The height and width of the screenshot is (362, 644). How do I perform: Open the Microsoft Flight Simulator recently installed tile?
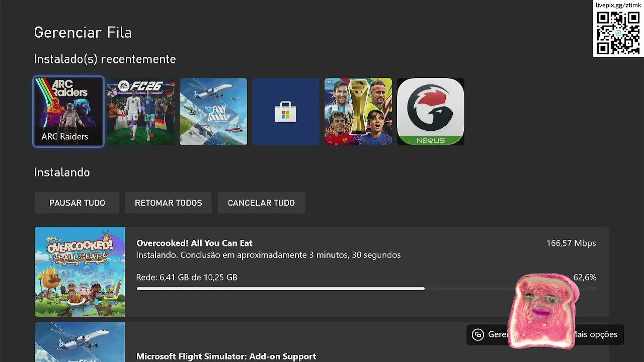[213, 112]
